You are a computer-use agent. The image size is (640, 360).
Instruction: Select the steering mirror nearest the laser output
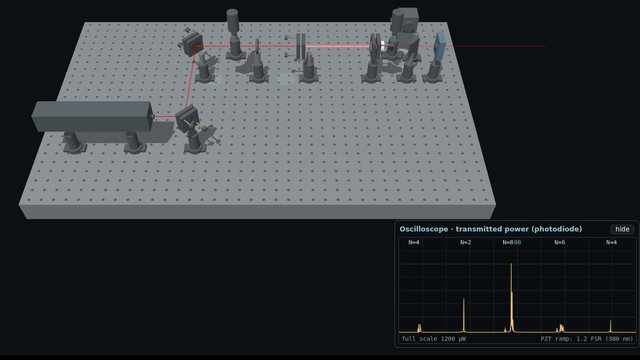[187, 119]
